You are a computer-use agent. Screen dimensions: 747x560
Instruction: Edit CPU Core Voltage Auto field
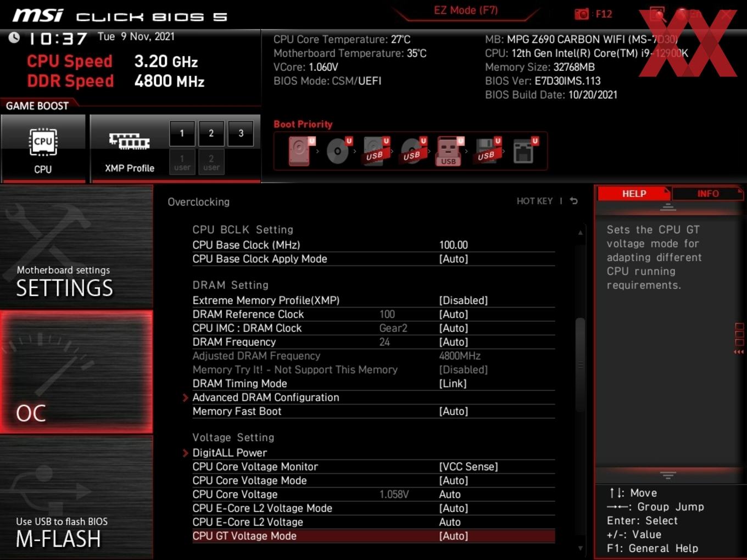pyautogui.click(x=450, y=494)
